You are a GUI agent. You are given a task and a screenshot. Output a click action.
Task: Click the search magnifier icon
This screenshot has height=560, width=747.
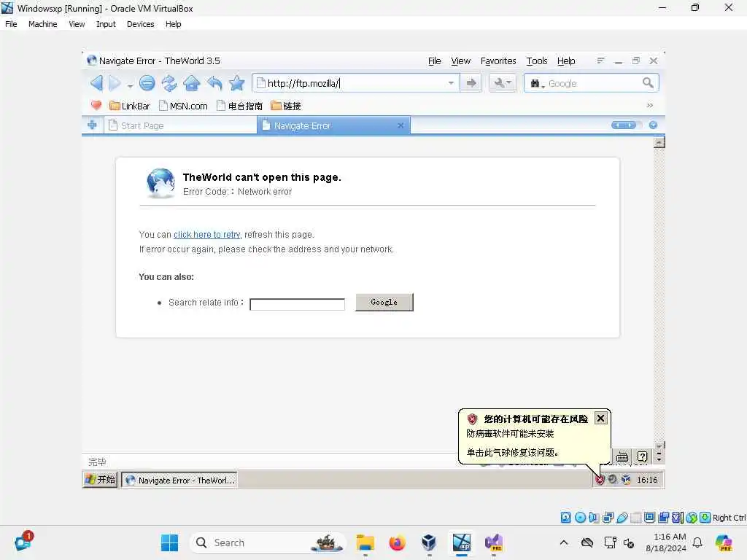coord(648,83)
